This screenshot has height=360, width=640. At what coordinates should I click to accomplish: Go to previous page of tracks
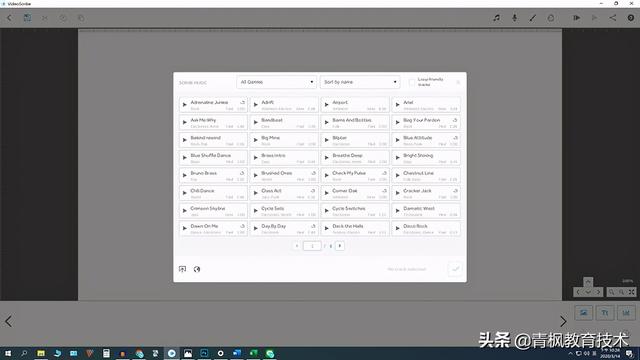pyautogui.click(x=297, y=246)
